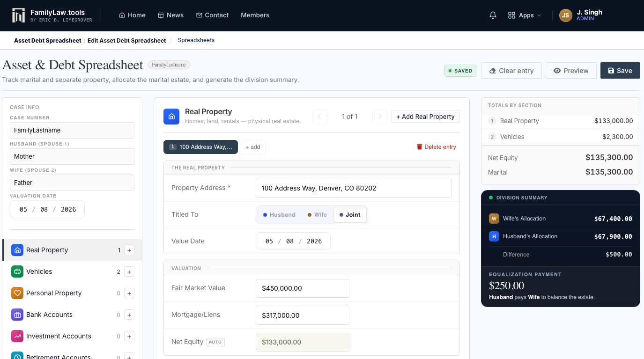Click the Case Number field
This screenshot has width=644, height=359.
tap(72, 130)
